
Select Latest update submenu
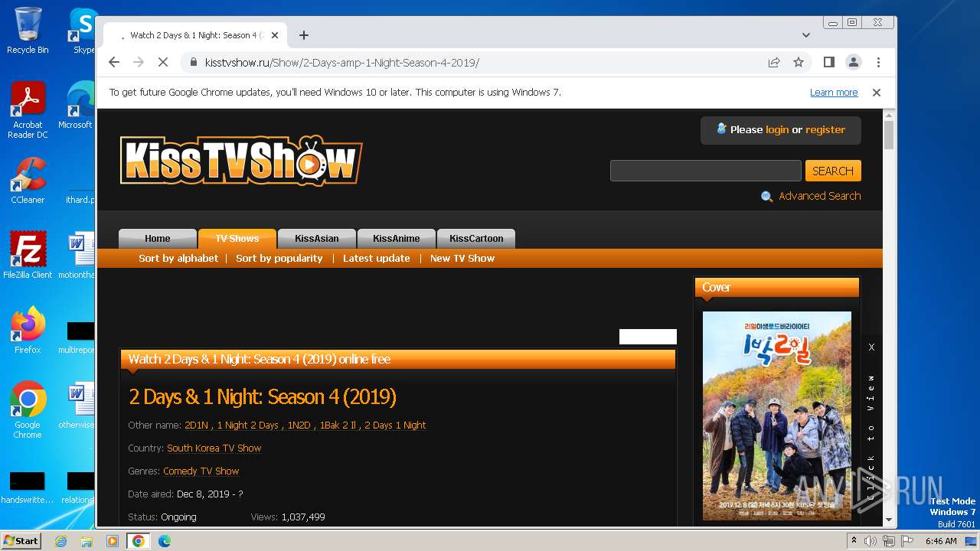(x=377, y=258)
